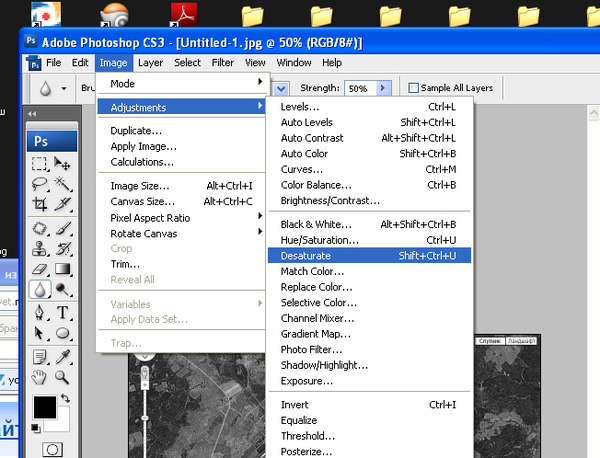Select the Path Selection tool
Viewport: 600px width, 458px height.
(39, 333)
